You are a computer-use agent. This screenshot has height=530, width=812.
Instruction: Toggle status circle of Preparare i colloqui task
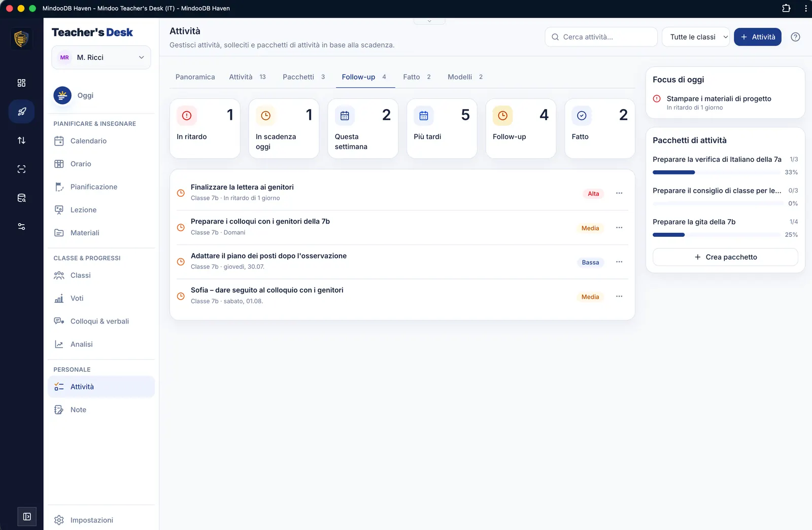pyautogui.click(x=181, y=228)
